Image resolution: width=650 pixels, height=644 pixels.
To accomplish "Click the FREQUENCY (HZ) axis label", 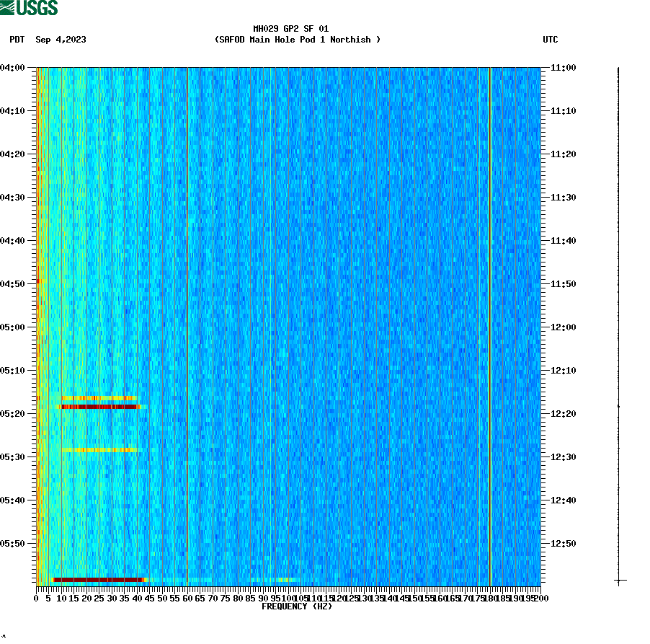I will point(298,606).
